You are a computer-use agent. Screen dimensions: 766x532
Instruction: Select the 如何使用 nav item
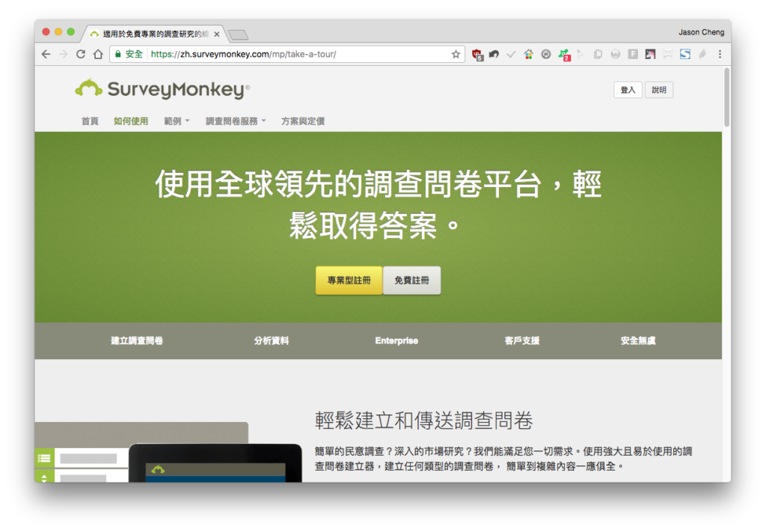click(x=131, y=121)
